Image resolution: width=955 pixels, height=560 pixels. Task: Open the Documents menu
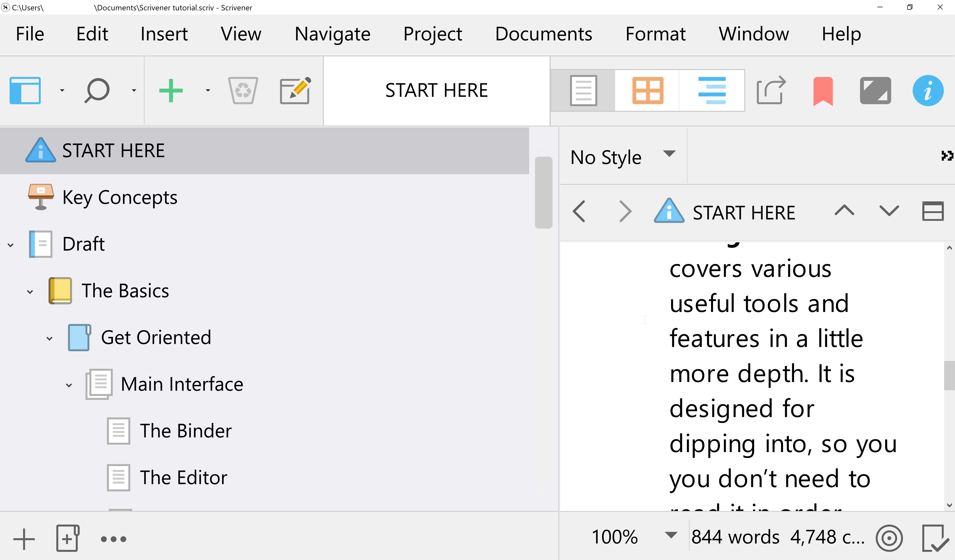pos(543,34)
